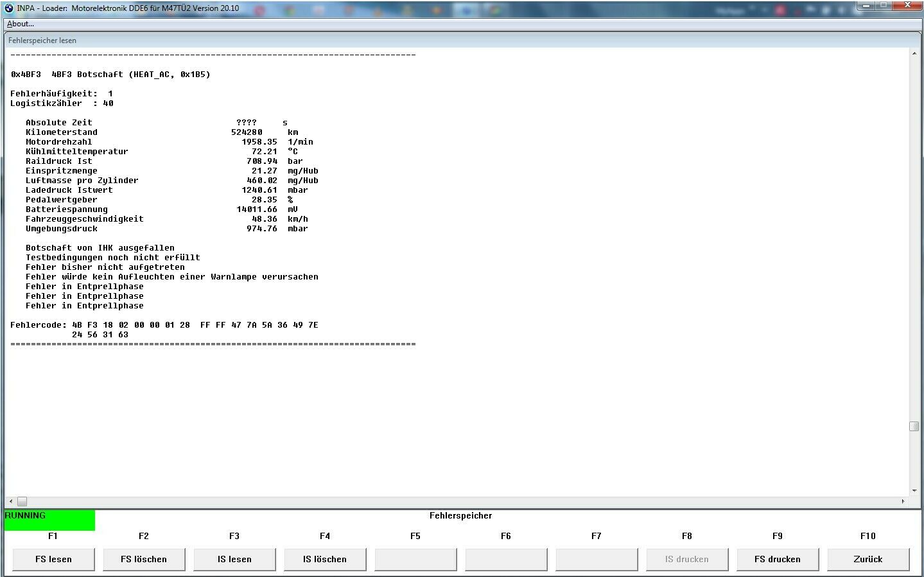Screen dimensions: 924x577
Task: Print fault memory with FS drucken
Action: coord(778,559)
